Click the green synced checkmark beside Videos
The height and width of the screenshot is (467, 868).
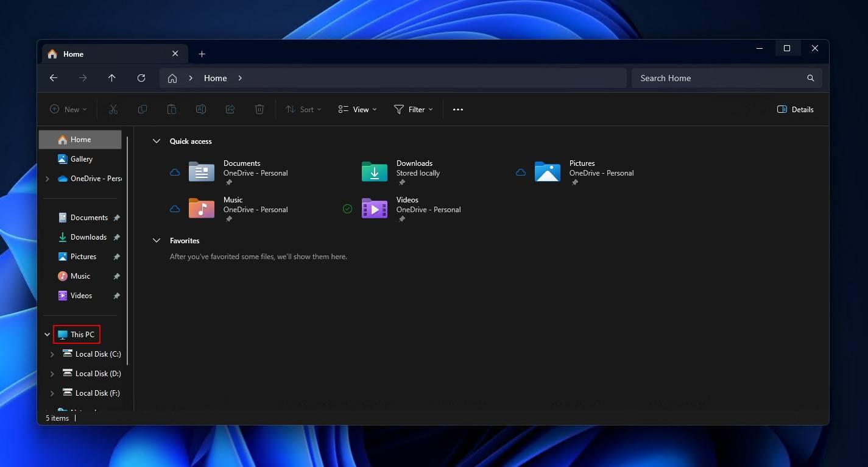click(x=347, y=209)
